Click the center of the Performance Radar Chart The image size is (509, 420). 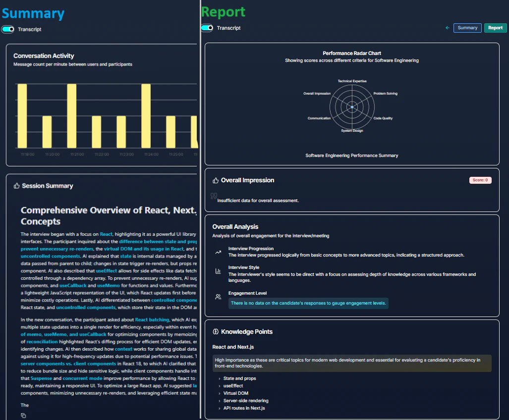(x=352, y=107)
